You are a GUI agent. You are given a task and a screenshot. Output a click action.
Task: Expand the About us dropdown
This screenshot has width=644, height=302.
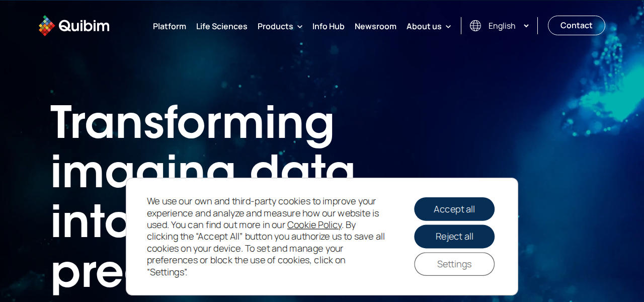point(424,26)
